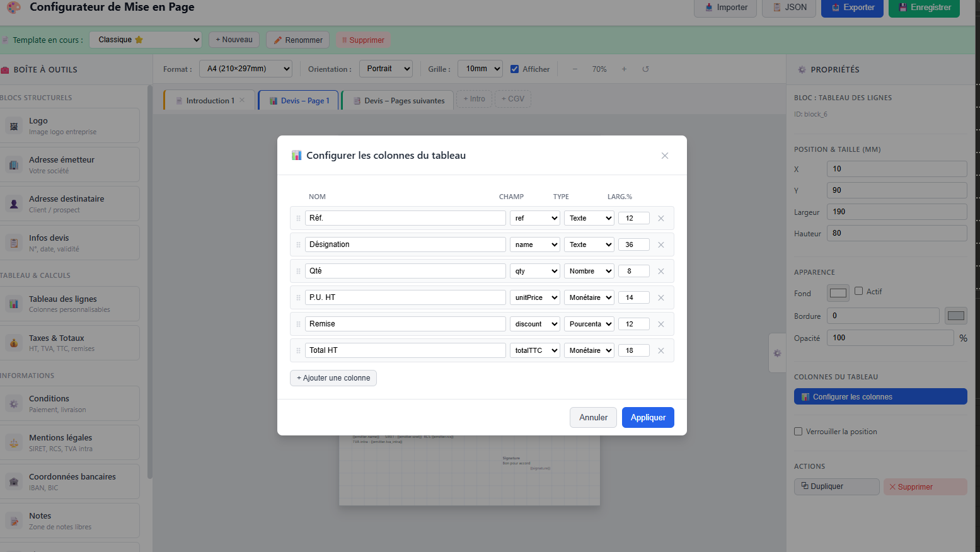Enable the Actif background checkbox
980x552 pixels.
(858, 291)
